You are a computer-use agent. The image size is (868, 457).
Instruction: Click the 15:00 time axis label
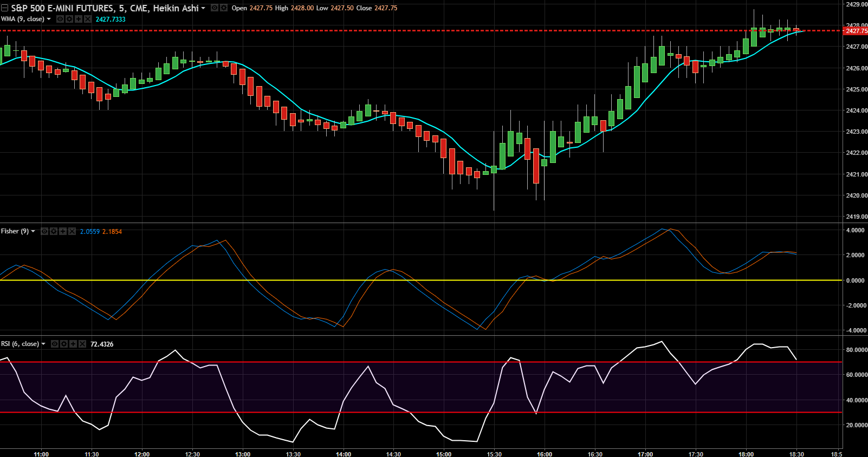444,454
